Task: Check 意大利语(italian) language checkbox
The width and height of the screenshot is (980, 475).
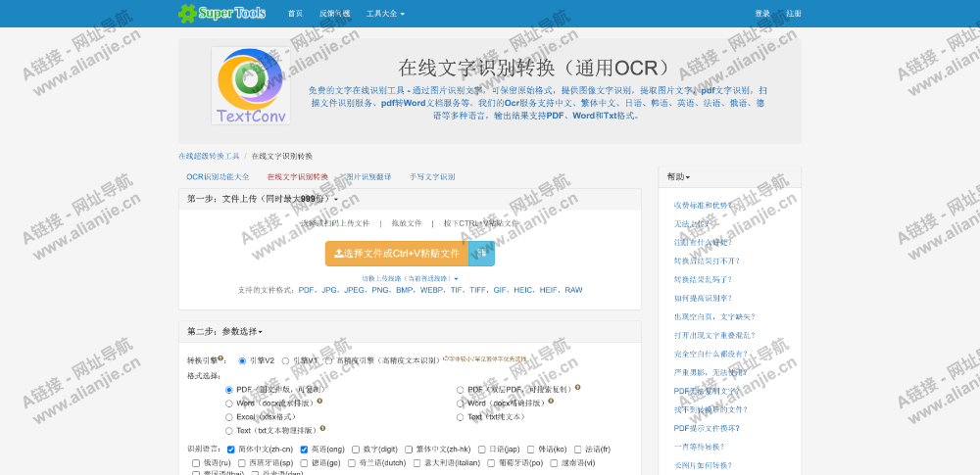Action: pos(417,463)
